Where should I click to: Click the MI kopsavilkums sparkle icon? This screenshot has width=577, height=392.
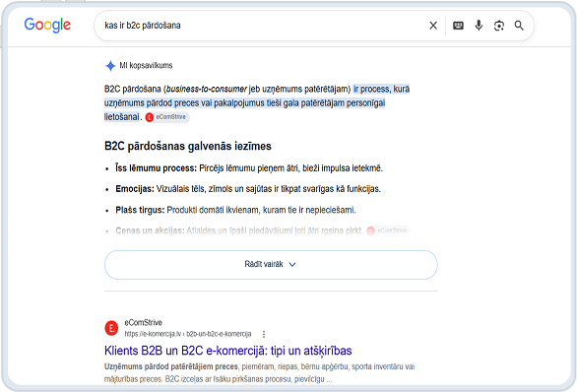(x=110, y=66)
